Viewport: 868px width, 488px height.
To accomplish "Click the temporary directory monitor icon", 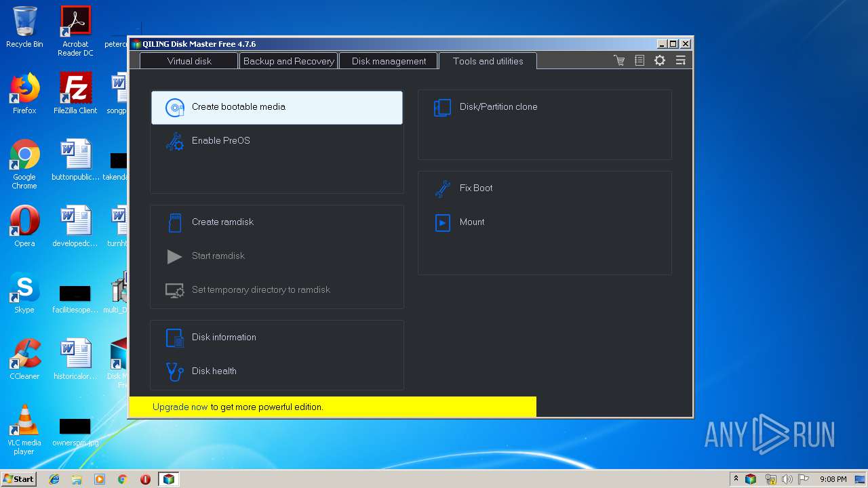I will point(175,290).
